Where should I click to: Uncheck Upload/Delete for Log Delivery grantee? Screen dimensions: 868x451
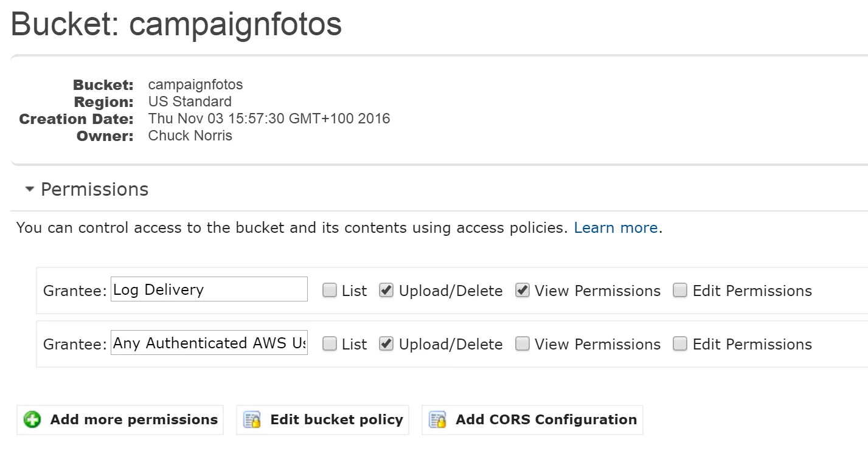point(386,291)
